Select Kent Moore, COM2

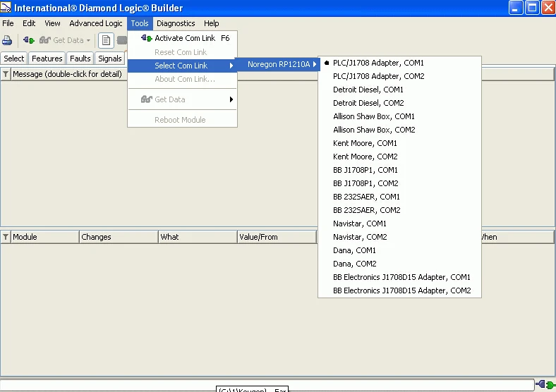click(399, 157)
